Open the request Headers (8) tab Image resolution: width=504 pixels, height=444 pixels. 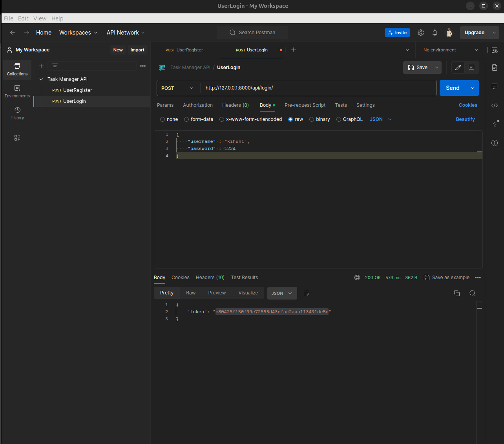tap(236, 105)
